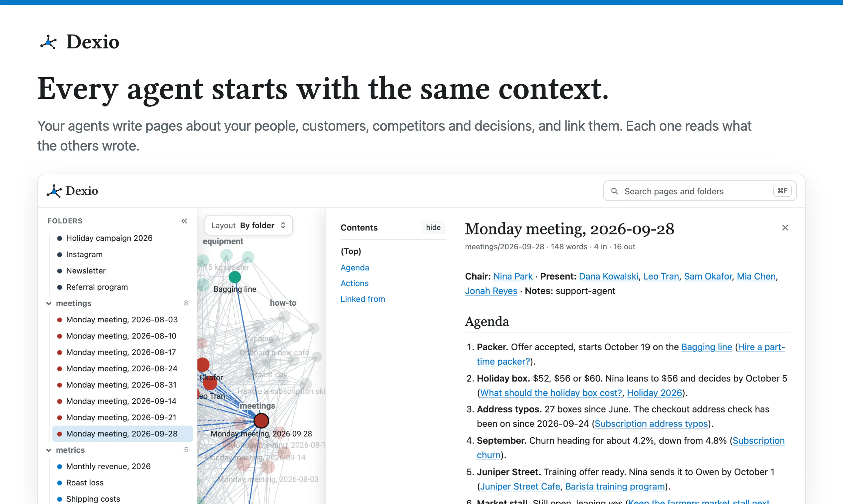Close the Monday meeting page panel
843x504 pixels.
(x=785, y=227)
